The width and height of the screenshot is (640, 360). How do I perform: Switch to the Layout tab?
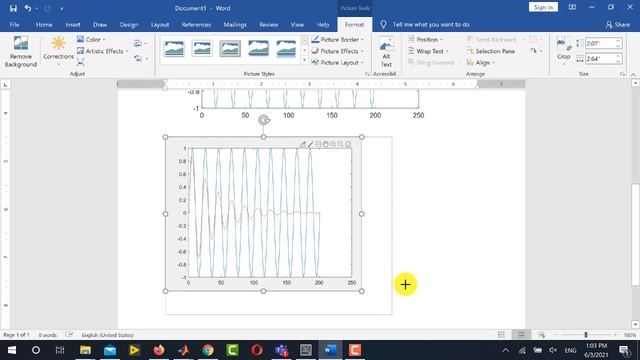pyautogui.click(x=160, y=24)
